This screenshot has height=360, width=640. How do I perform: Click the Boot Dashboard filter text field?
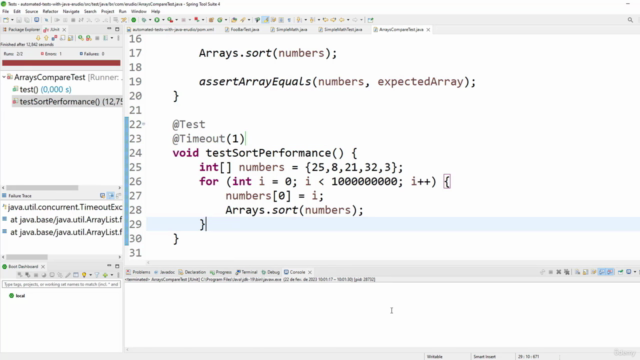pyautogui.click(x=61, y=284)
